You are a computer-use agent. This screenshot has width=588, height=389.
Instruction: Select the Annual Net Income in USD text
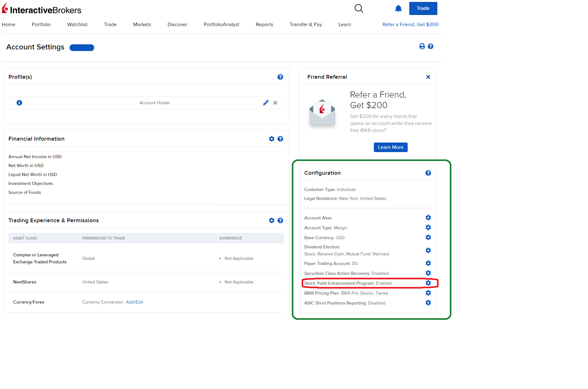pyautogui.click(x=35, y=157)
